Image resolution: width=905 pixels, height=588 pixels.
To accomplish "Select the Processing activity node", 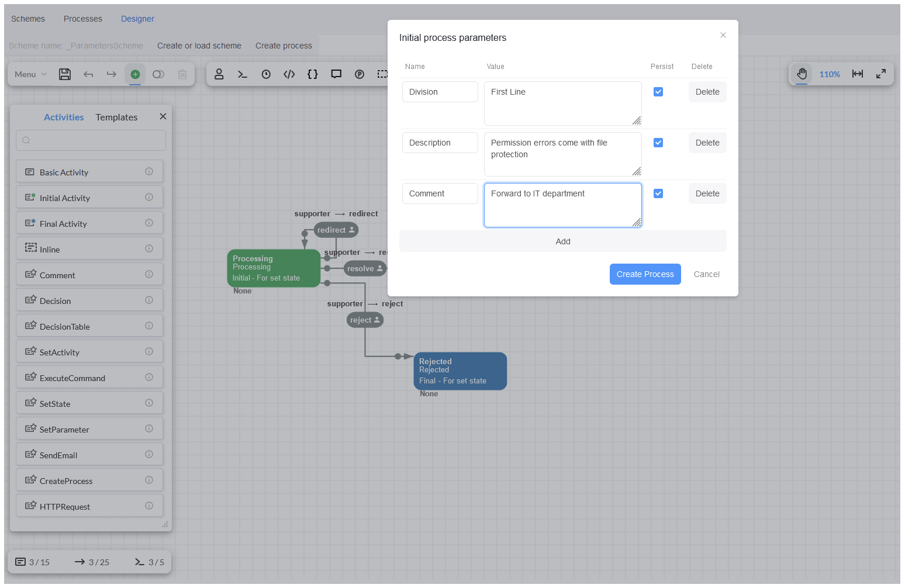I will coord(274,268).
